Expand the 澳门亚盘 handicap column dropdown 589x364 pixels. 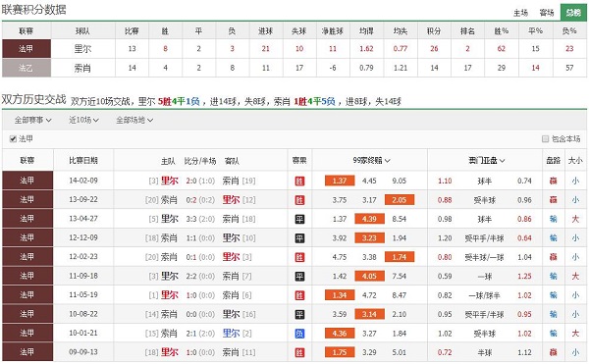coord(487,161)
